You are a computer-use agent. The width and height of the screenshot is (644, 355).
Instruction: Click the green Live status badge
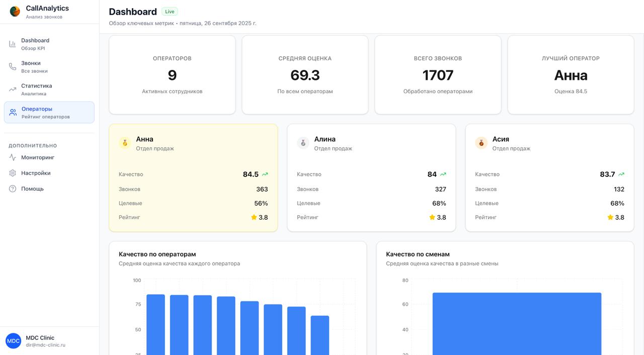[x=170, y=12]
